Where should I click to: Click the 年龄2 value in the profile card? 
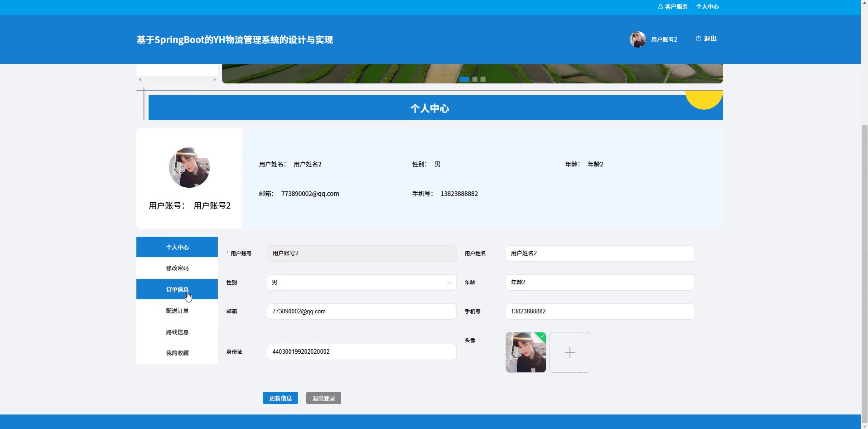[595, 164]
